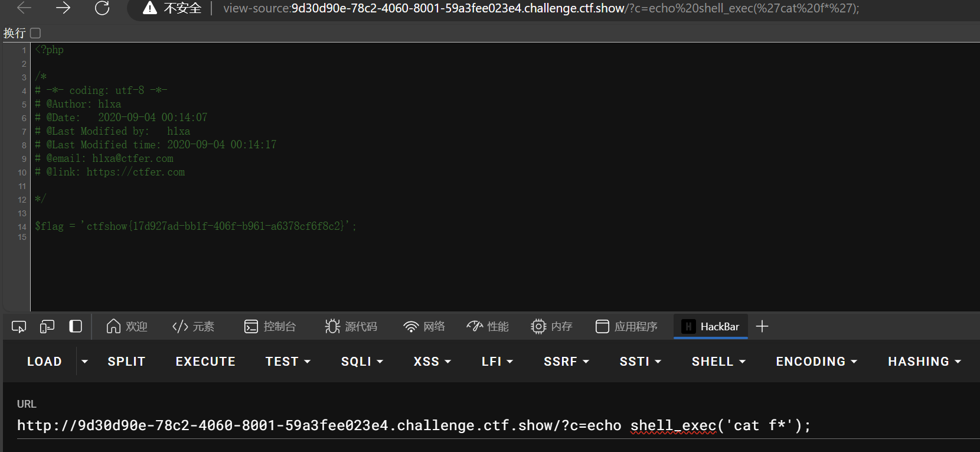Open the SQLI dropdown menu
Screen dimensions: 980x452
362,362
